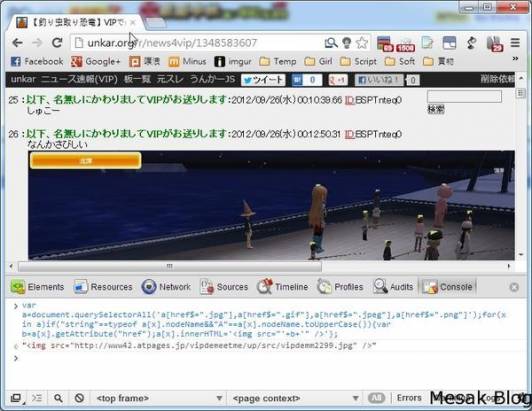Viewport: 532px width, 411px height.
Task: Open the Elements panel in DevTools
Action: 37,287
